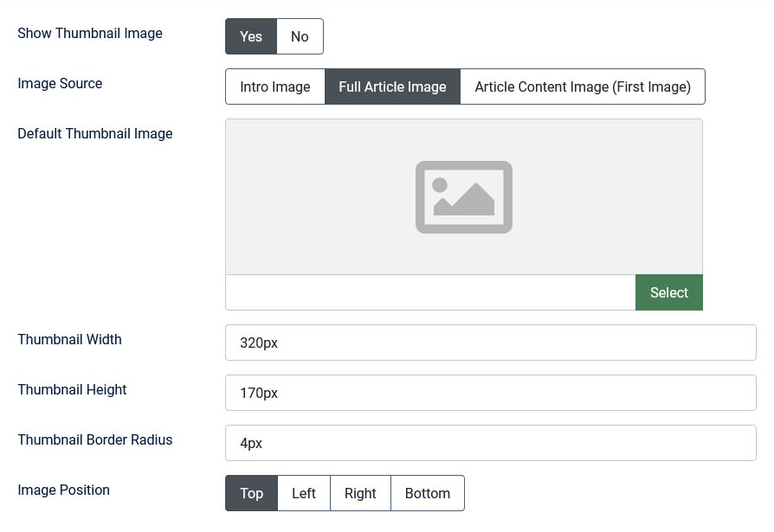Select Full Article Image source option
Image resolution: width=774 pixels, height=532 pixels.
[x=392, y=87]
